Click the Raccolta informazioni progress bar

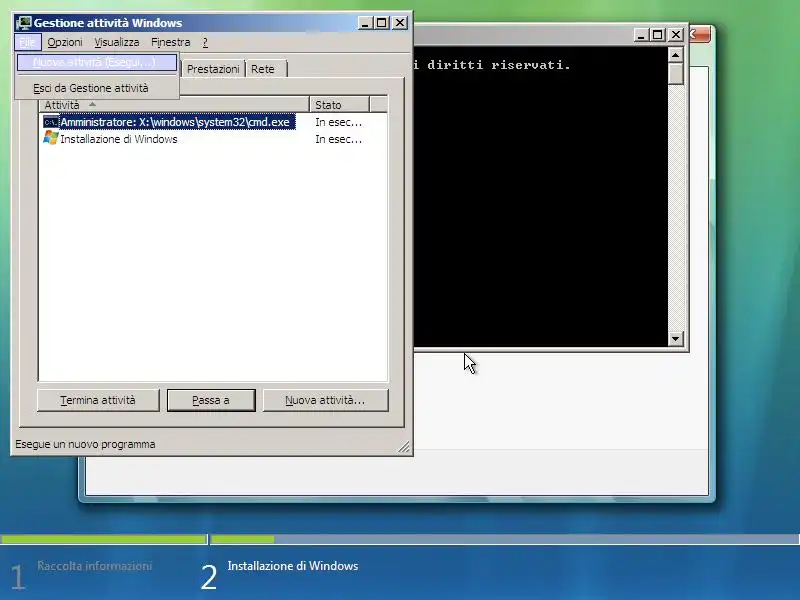coord(104,539)
